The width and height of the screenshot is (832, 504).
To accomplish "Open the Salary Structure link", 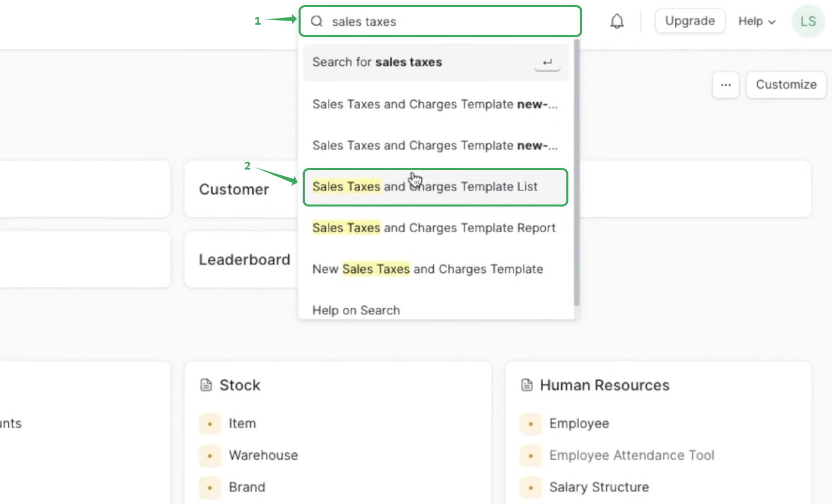I will point(599,487).
